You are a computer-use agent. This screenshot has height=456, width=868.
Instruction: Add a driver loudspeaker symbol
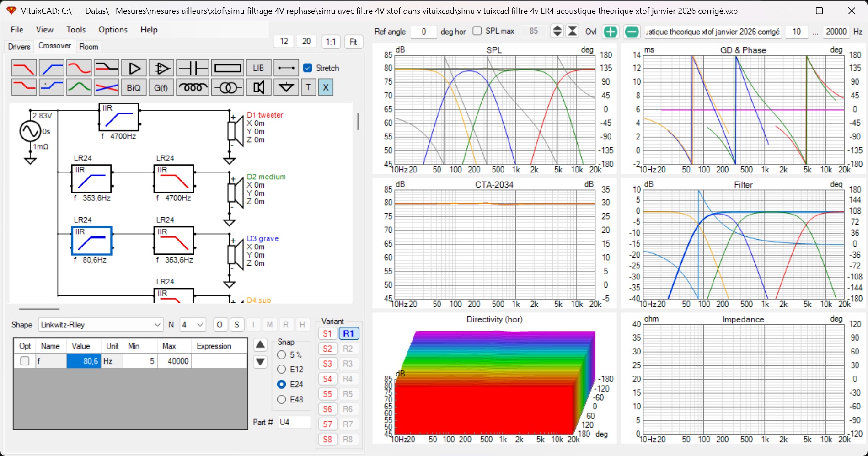click(x=259, y=87)
